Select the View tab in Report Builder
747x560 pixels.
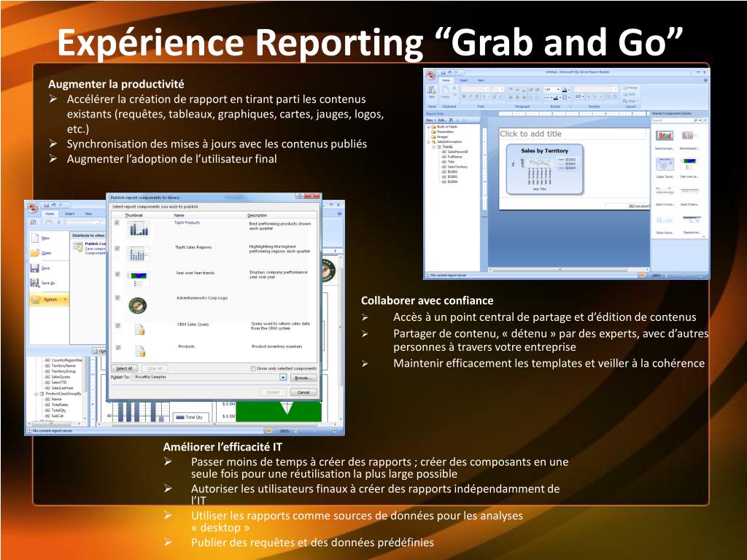click(481, 80)
